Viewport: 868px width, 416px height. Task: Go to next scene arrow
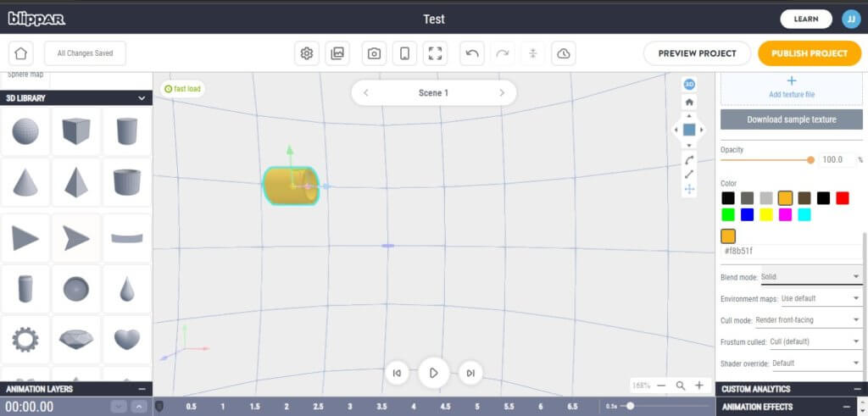point(502,93)
